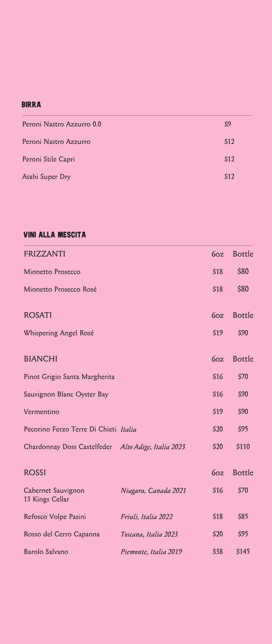Select the ROSATI category label
The width and height of the screenshot is (272, 644).
click(x=38, y=315)
